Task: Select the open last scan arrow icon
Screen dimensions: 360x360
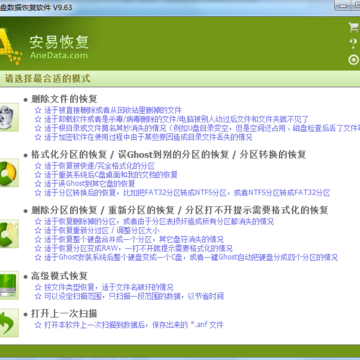Action: click(9, 322)
